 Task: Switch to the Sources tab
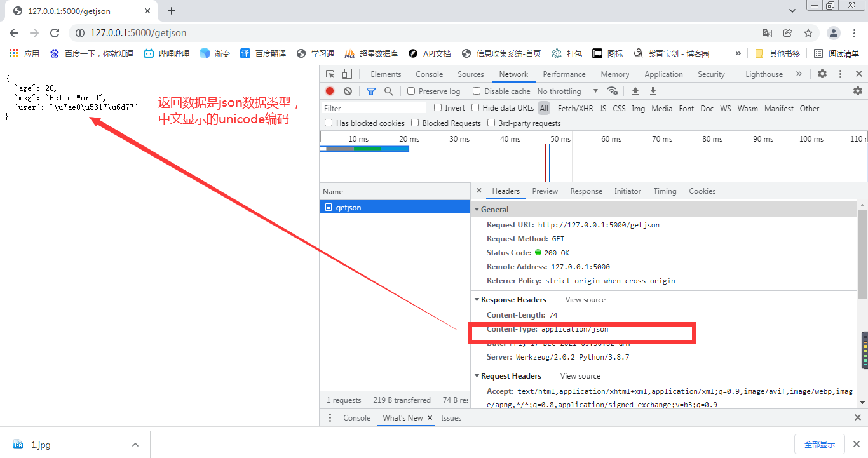471,74
